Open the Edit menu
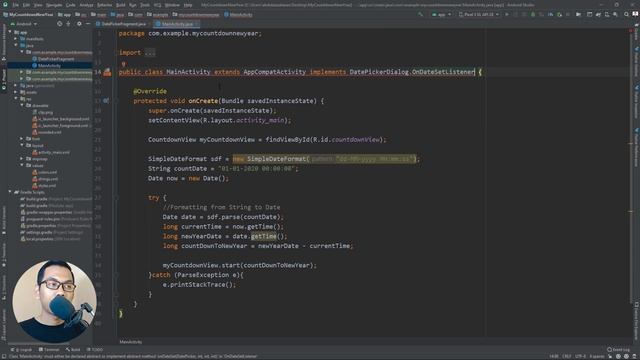Screen dimensions: 640x360 pos(26,5)
